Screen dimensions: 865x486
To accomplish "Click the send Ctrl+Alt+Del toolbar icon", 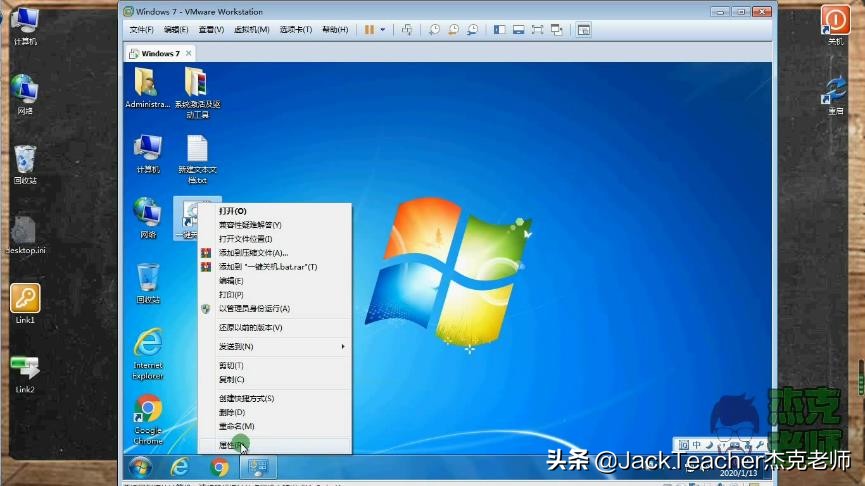I will pos(407,30).
